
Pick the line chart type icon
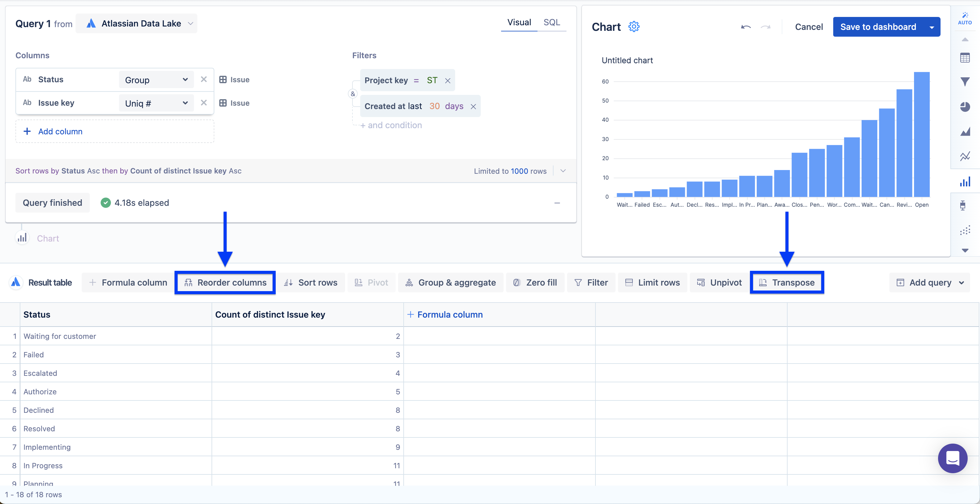965,156
